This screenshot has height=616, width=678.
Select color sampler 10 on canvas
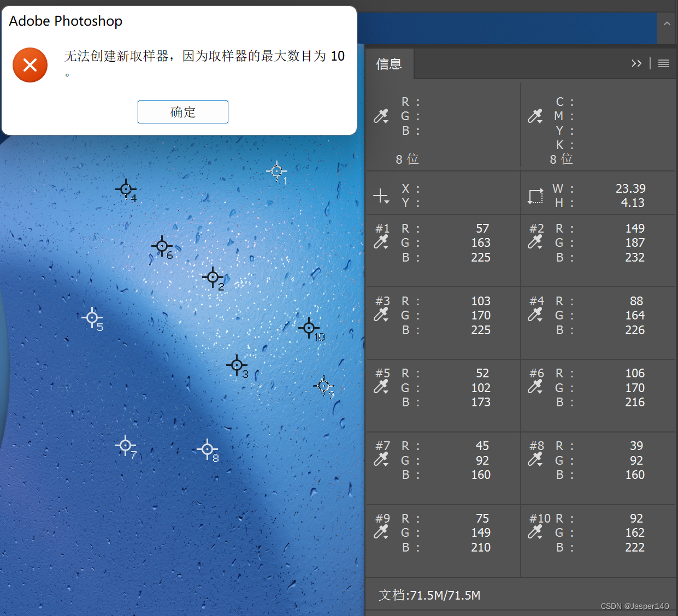[x=309, y=328]
